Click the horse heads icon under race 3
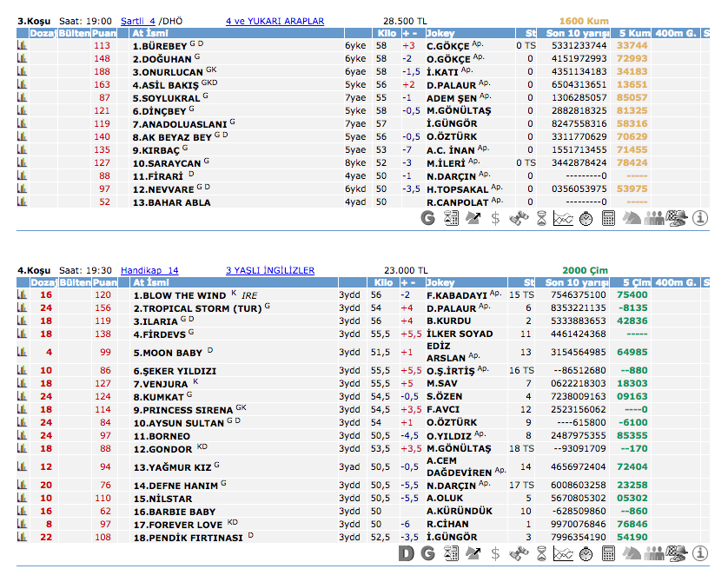 [x=632, y=218]
